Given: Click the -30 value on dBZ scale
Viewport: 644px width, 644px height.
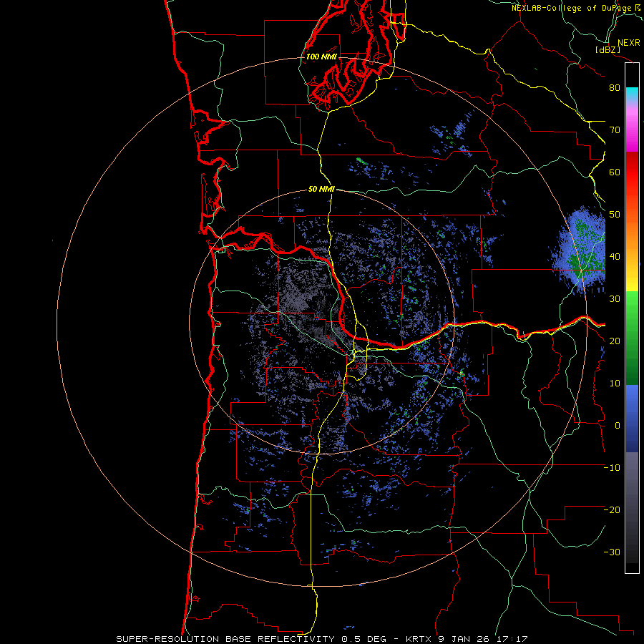Looking at the screenshot, I should point(613,552).
